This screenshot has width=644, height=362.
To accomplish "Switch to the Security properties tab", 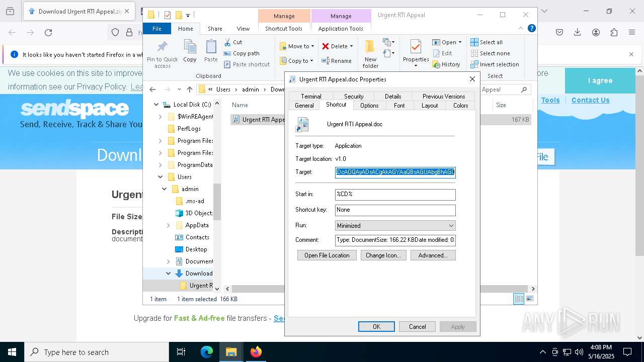I will [x=354, y=97].
